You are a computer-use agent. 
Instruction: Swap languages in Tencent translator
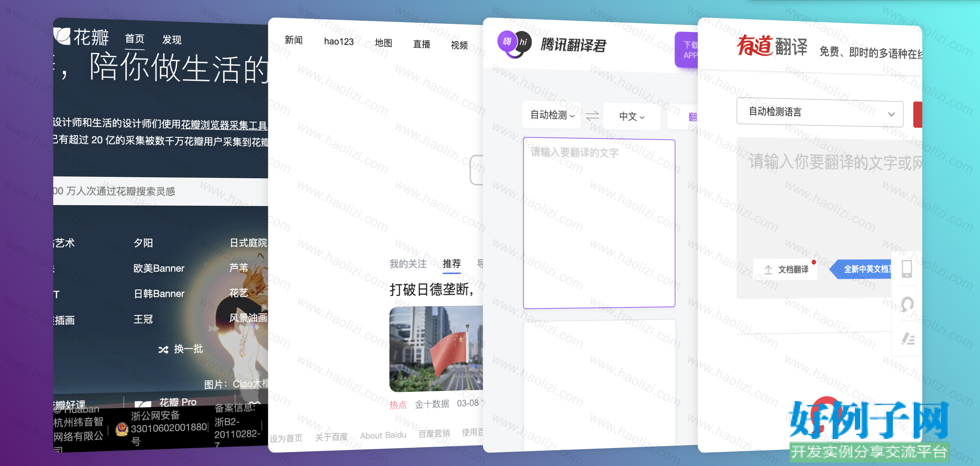[592, 115]
